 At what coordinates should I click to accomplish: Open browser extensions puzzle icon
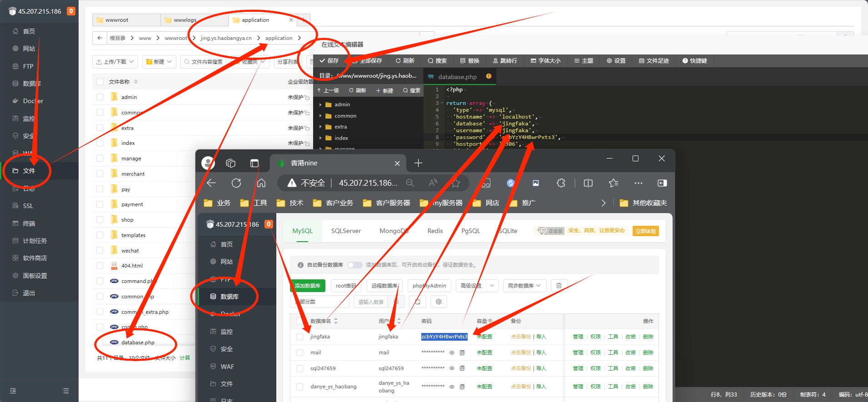pyautogui.click(x=561, y=183)
